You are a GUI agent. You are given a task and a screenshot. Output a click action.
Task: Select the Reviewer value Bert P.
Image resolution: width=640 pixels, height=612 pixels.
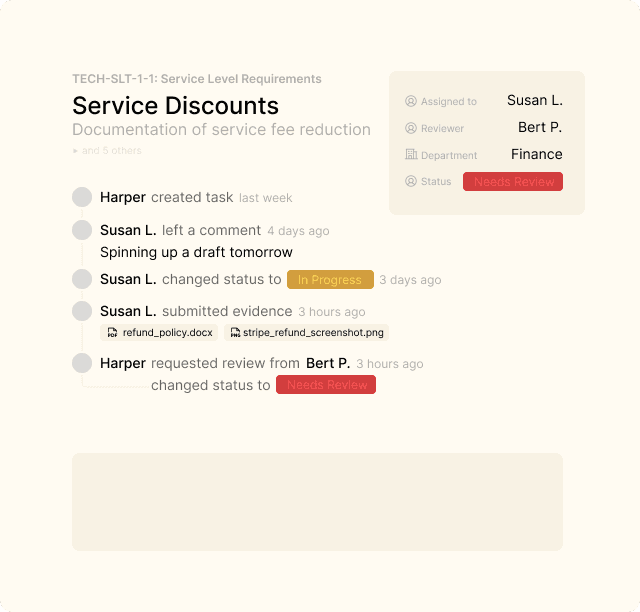[x=539, y=127]
